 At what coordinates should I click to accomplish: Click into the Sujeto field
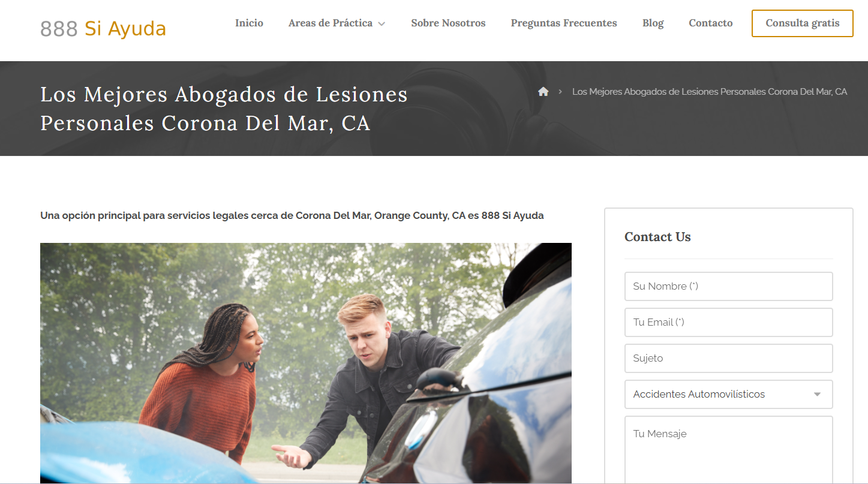[x=728, y=358]
